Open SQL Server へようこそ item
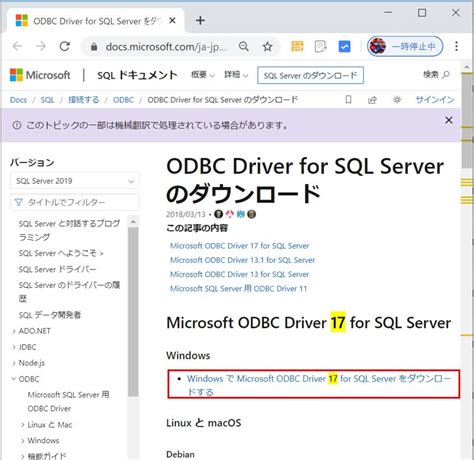Image resolution: width=474 pixels, height=460 pixels. (61, 253)
